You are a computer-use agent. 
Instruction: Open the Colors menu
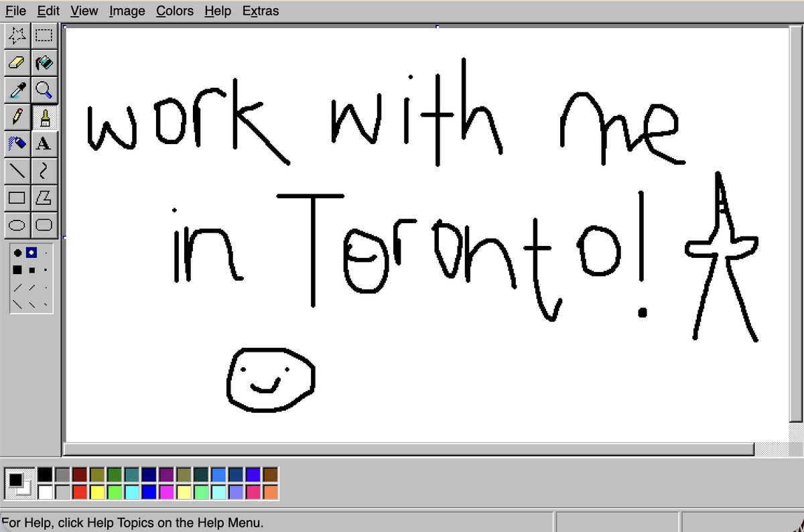(x=175, y=11)
